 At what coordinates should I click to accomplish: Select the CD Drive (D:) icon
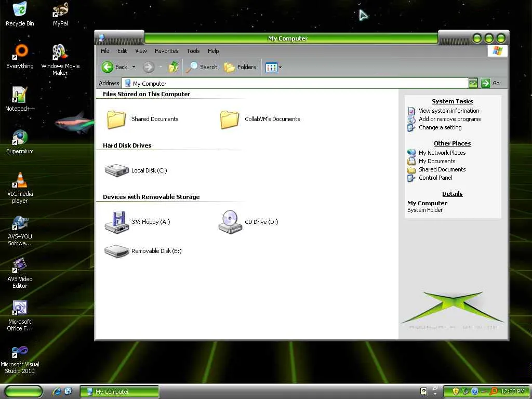(x=248, y=222)
